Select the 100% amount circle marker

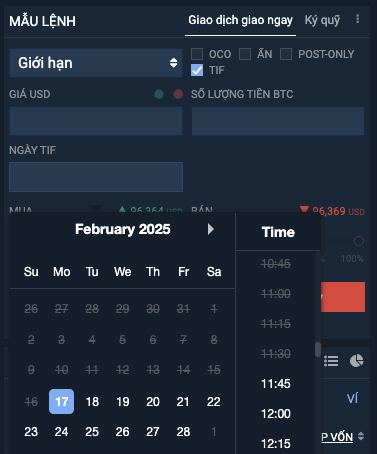[359, 241]
